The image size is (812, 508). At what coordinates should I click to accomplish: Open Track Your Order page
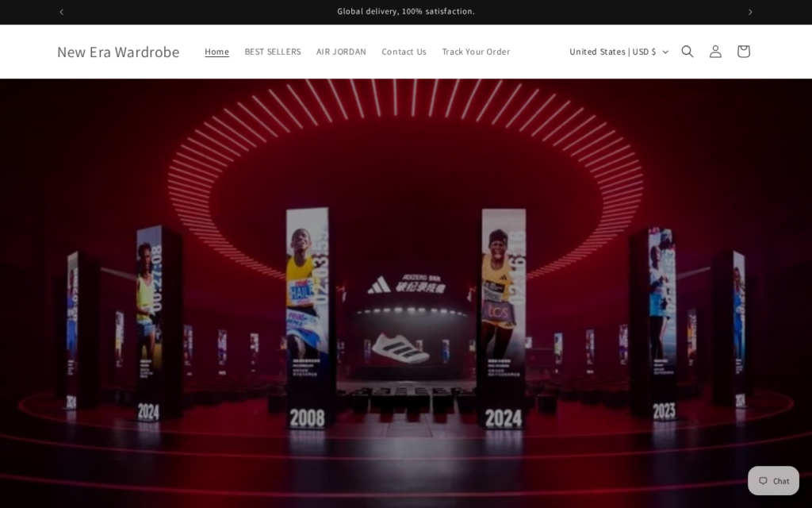(476, 52)
